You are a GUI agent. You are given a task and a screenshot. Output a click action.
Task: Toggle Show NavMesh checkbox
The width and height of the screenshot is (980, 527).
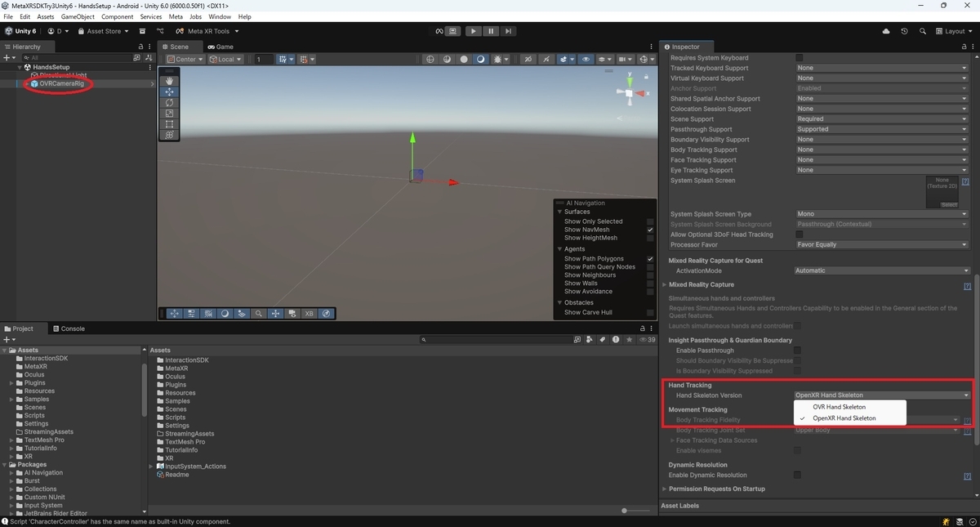pos(650,230)
